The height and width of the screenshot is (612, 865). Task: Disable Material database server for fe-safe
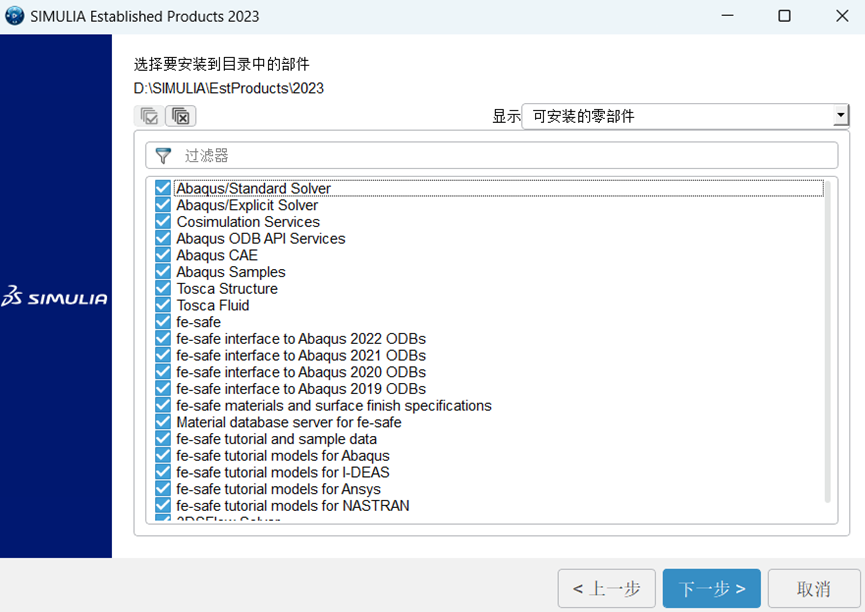click(163, 422)
